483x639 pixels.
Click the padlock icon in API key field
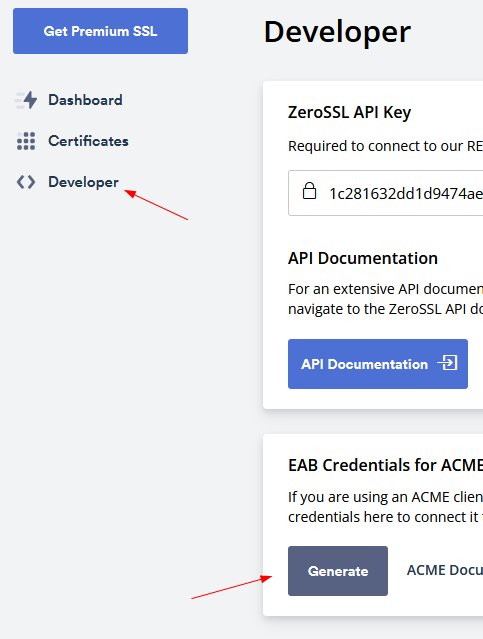pyautogui.click(x=309, y=191)
